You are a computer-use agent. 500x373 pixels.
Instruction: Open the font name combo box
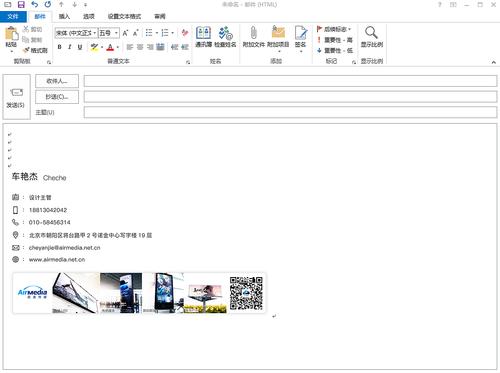pos(76,33)
